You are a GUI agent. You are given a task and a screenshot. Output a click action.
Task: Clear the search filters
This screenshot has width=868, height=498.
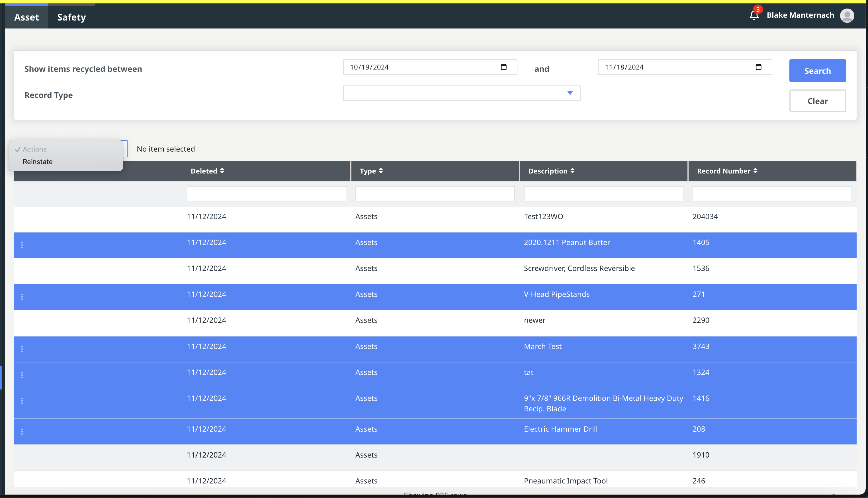(817, 101)
